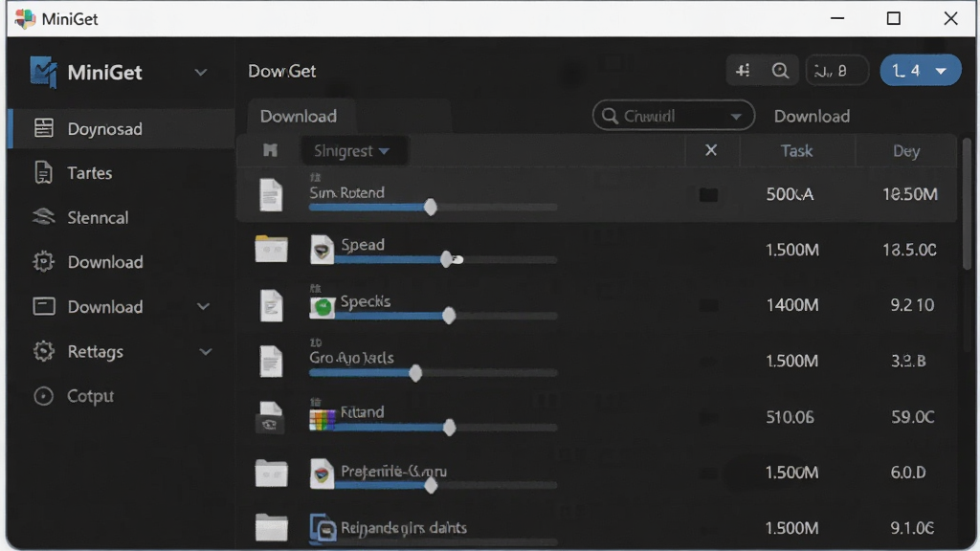Image resolution: width=980 pixels, height=551 pixels.
Task: Click the Tartes document icon
Action: tap(43, 172)
